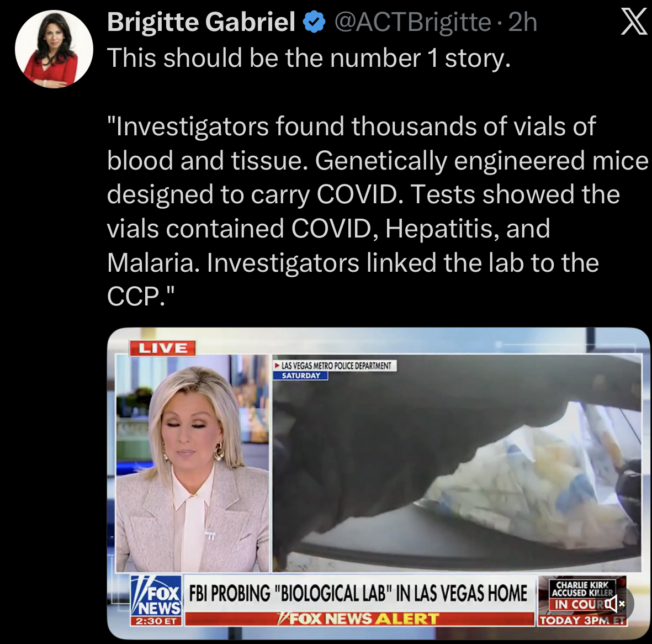Click the TODAY 3PM ET label
This screenshot has width=652, height=644.
pos(582,620)
